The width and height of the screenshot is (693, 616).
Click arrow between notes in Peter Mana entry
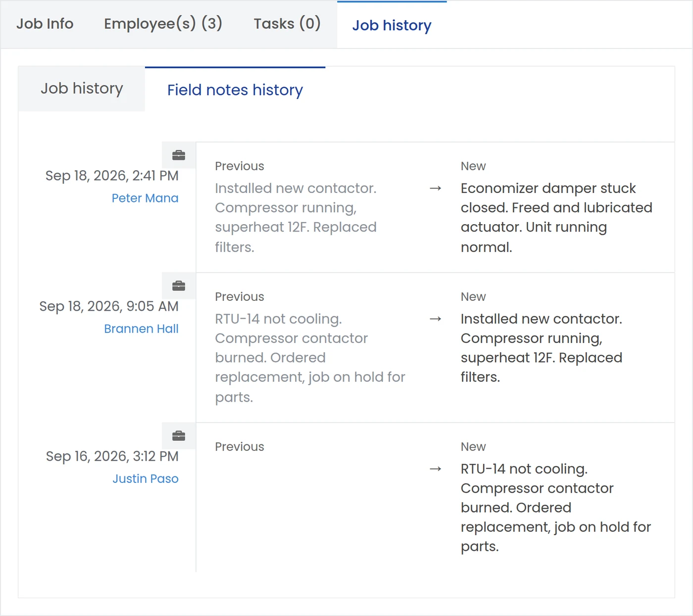(436, 189)
